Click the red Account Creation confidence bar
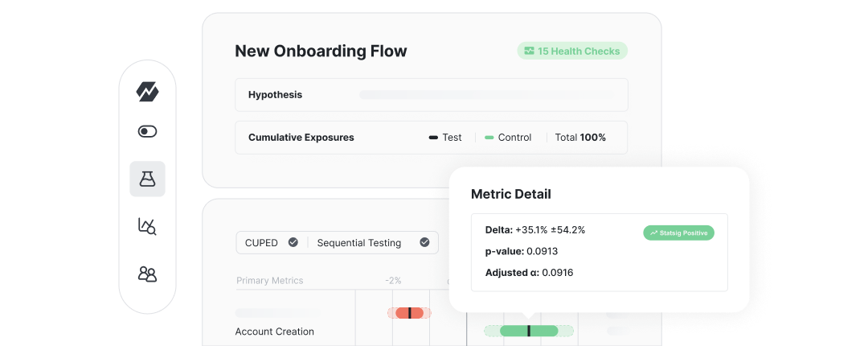This screenshot has width=868, height=346. click(x=410, y=312)
